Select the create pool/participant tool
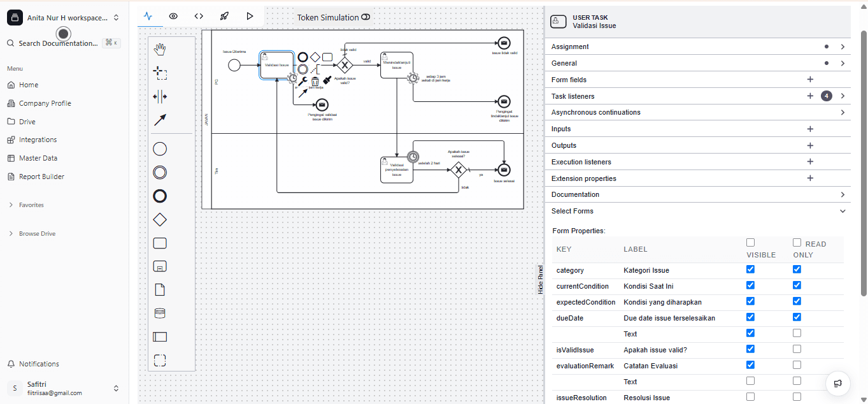 160,336
